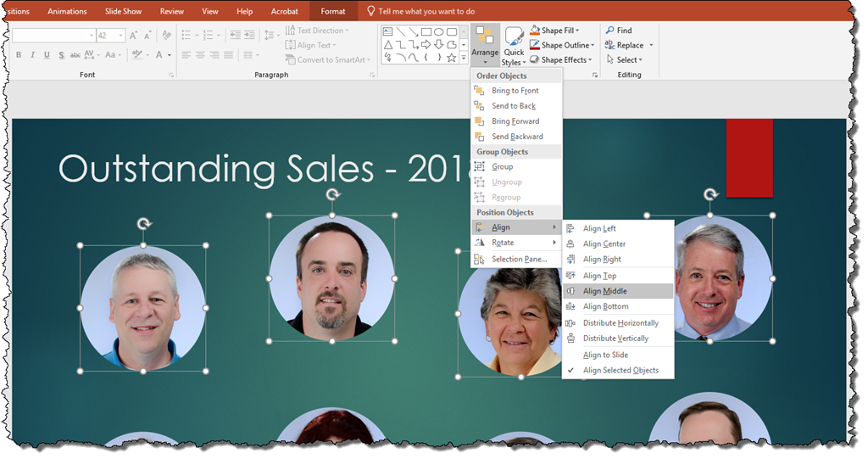
Task: Toggle the Align Selected Objects option
Action: click(620, 371)
